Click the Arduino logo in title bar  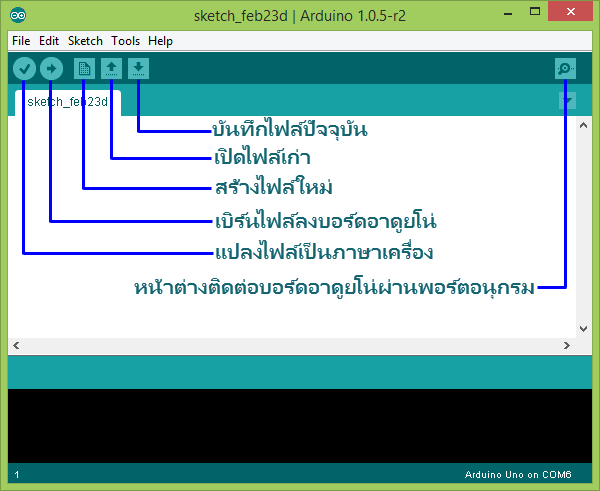tap(18, 15)
